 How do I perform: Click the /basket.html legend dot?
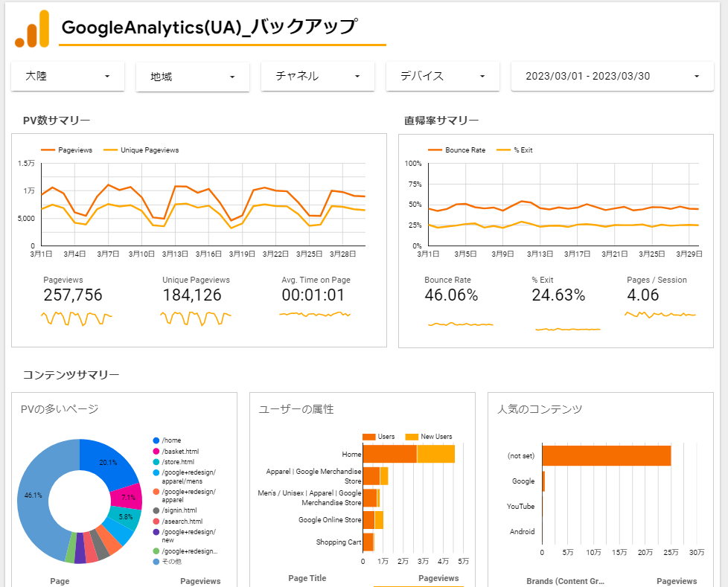(x=156, y=451)
